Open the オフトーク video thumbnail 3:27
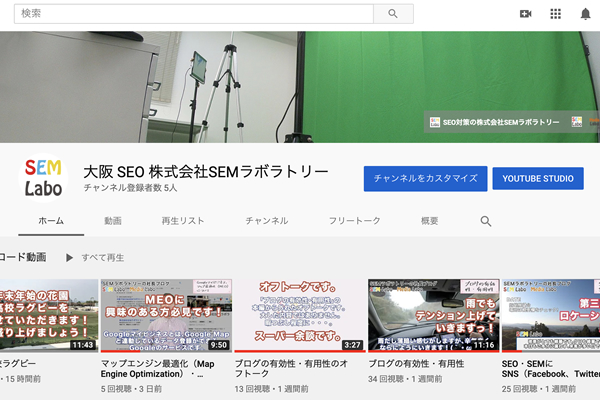 (300, 315)
